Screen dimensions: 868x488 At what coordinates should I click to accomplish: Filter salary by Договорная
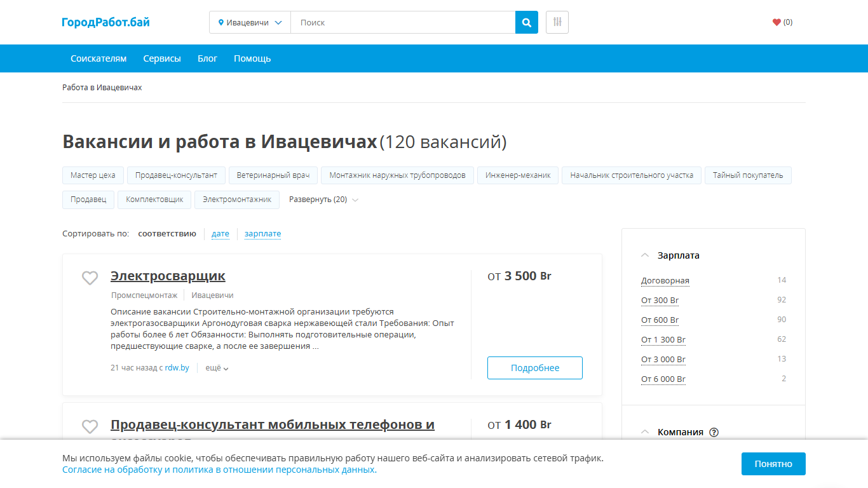pos(665,281)
